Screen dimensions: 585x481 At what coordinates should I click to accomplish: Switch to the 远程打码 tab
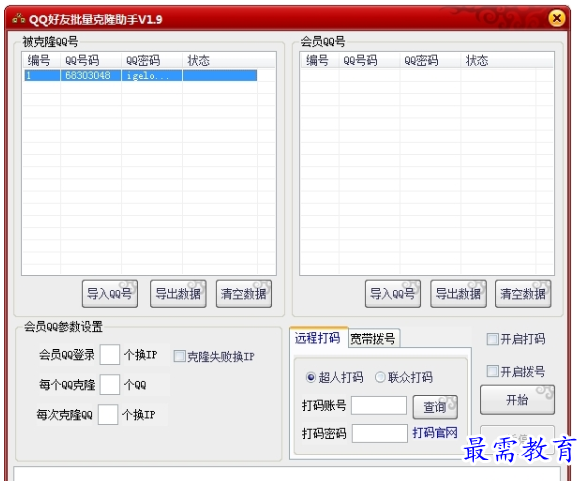[318, 338]
